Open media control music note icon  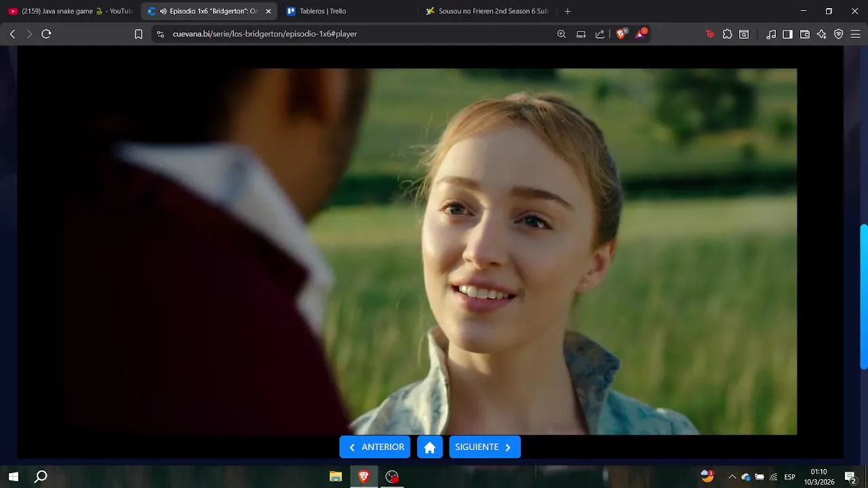coord(771,34)
